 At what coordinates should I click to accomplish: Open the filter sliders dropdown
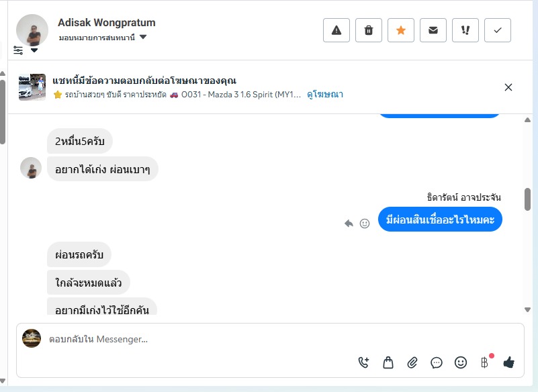(x=19, y=50)
